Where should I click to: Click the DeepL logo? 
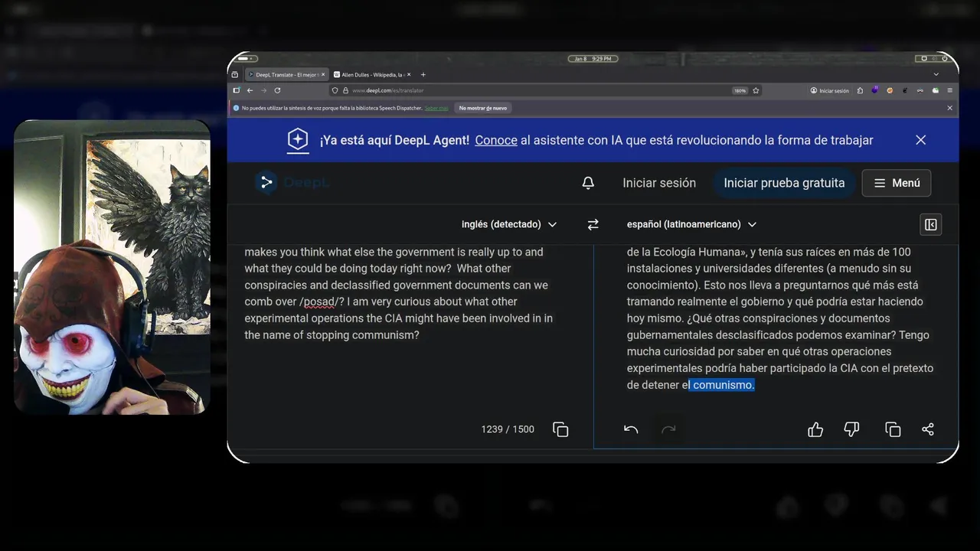point(292,183)
